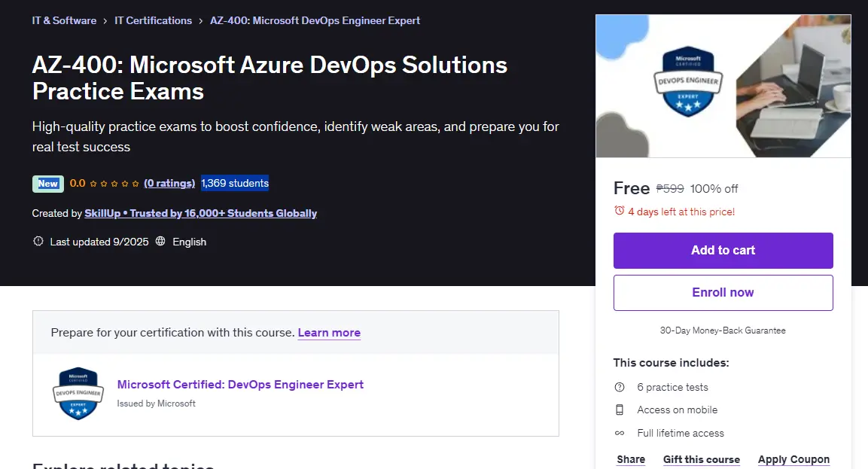
Task: Click the chevron after IT & Software
Action: (x=105, y=21)
